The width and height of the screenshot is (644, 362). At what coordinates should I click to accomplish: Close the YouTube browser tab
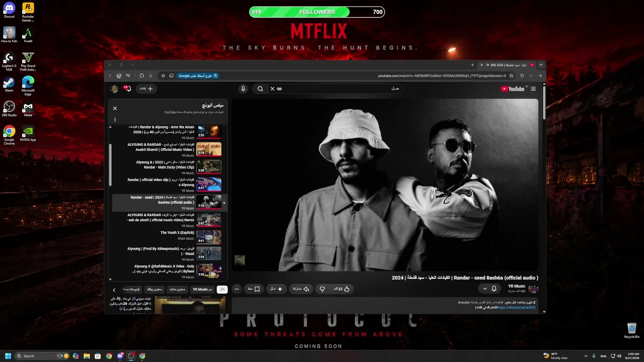click(x=481, y=65)
